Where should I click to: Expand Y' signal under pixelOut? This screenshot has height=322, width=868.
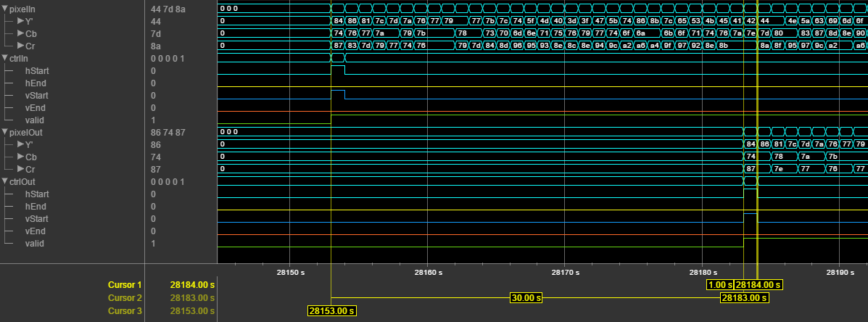(20, 144)
